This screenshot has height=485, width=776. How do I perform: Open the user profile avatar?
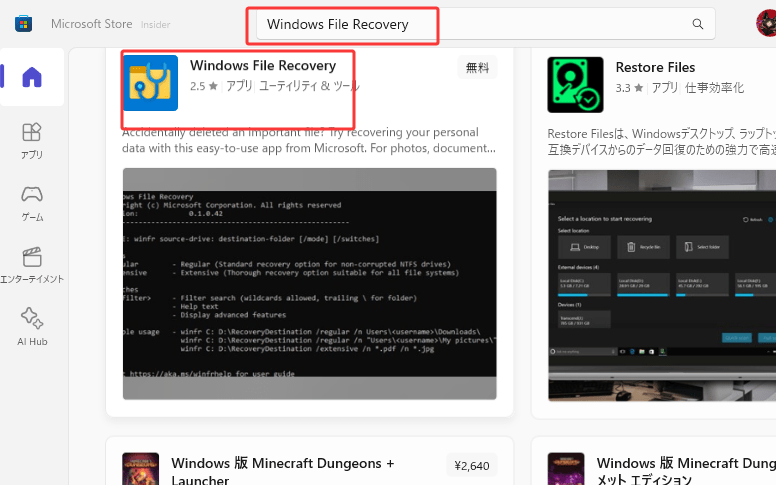tap(767, 24)
